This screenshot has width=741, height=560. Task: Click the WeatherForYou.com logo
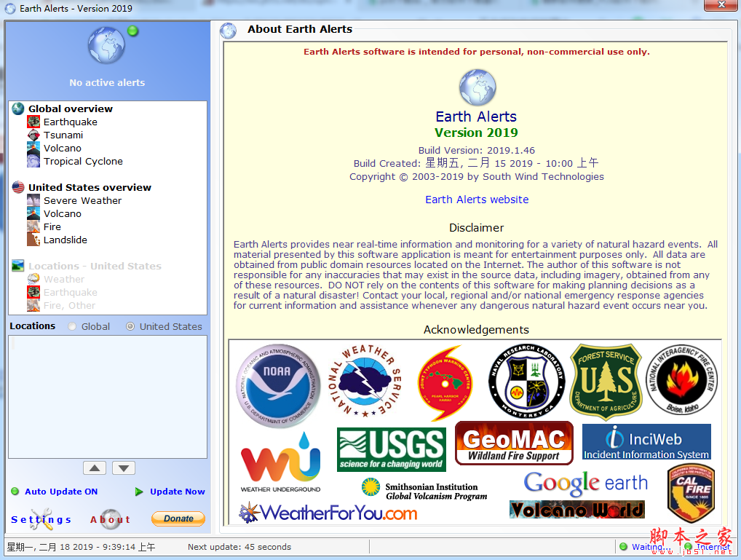(x=328, y=513)
